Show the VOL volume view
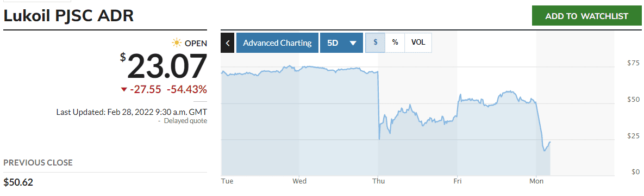This screenshot has width=644, height=196. coord(418,43)
